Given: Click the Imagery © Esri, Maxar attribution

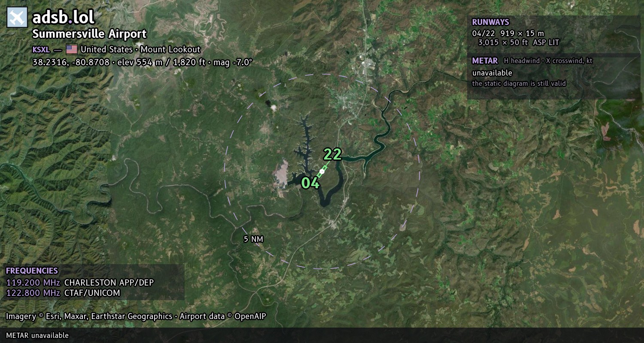Looking at the screenshot, I should (89, 316).
